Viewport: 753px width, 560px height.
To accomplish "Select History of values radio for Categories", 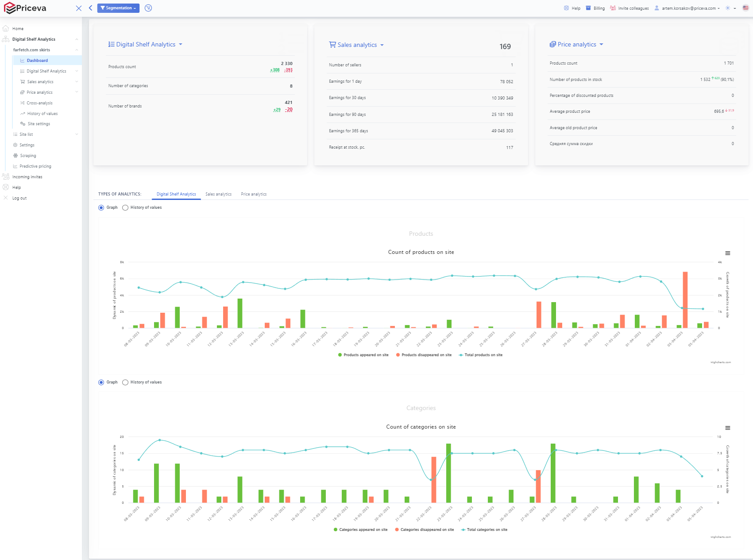I will [125, 382].
